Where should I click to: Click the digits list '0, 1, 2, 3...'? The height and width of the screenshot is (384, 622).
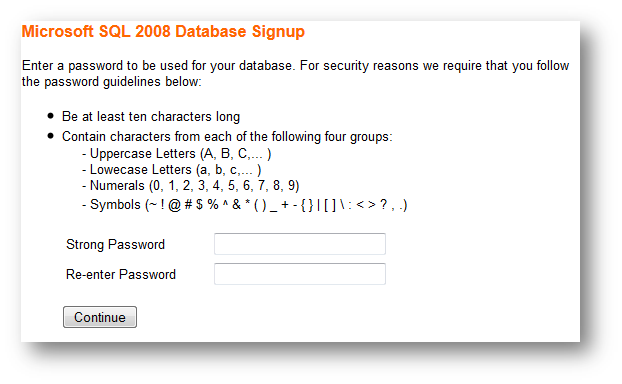[x=224, y=186]
